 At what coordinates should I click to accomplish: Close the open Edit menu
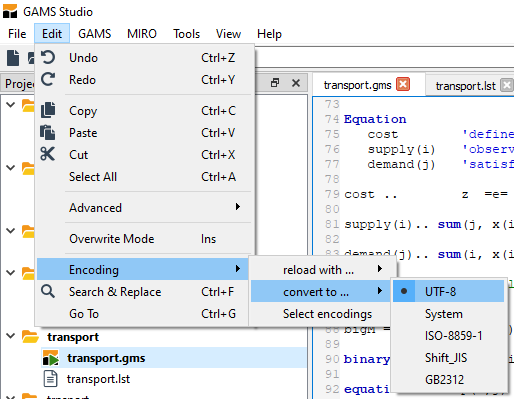pos(52,34)
